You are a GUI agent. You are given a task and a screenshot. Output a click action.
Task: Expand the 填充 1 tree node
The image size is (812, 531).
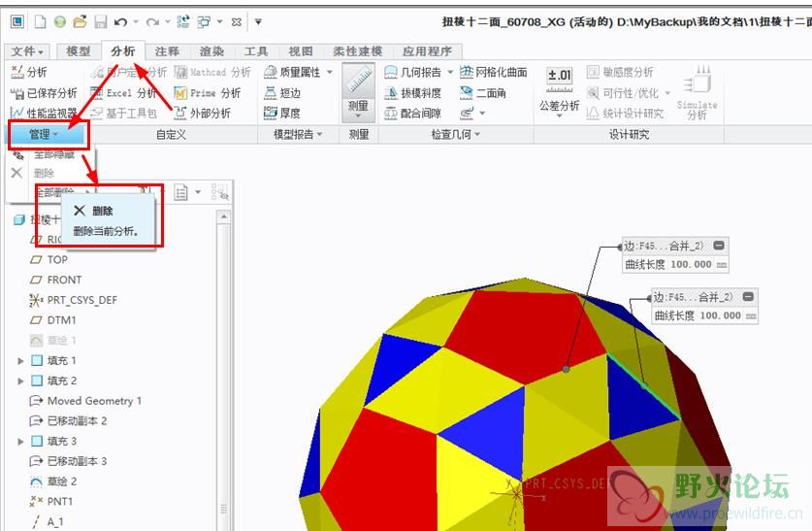tap(20, 360)
